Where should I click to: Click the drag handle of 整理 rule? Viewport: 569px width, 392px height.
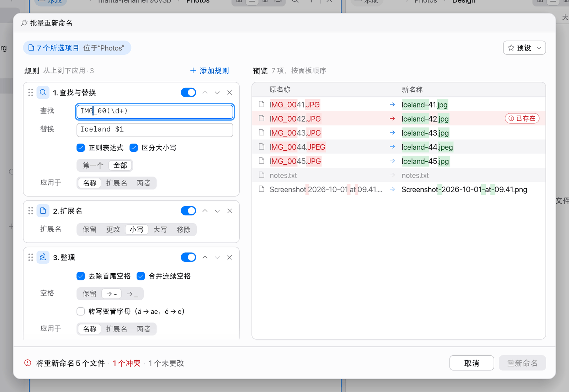click(31, 257)
